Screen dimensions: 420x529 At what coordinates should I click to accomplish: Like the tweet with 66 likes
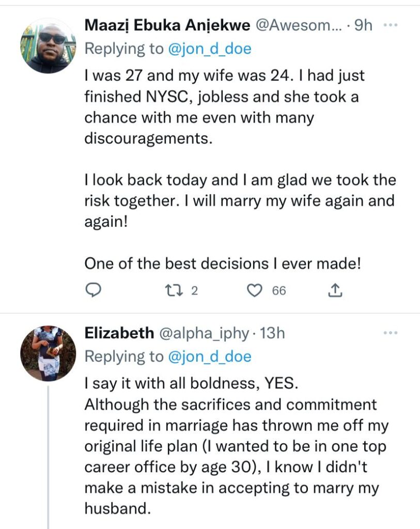tap(255, 290)
